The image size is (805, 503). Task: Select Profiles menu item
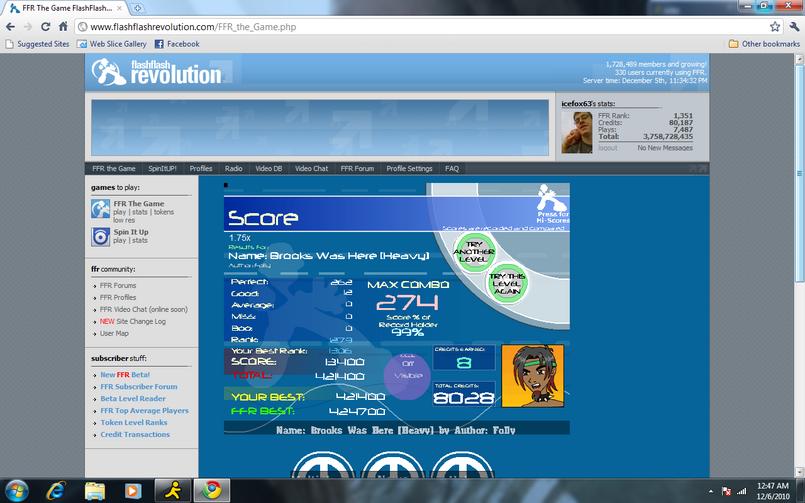(201, 168)
